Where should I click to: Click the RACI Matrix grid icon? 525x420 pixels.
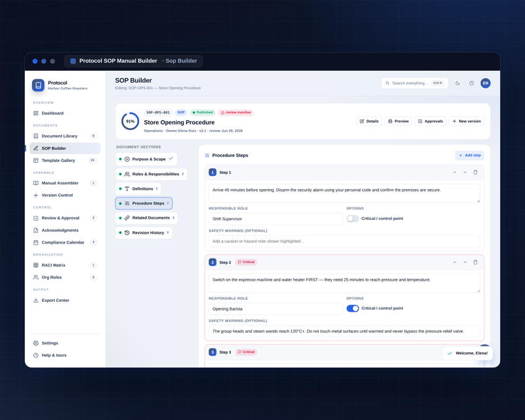(36, 265)
